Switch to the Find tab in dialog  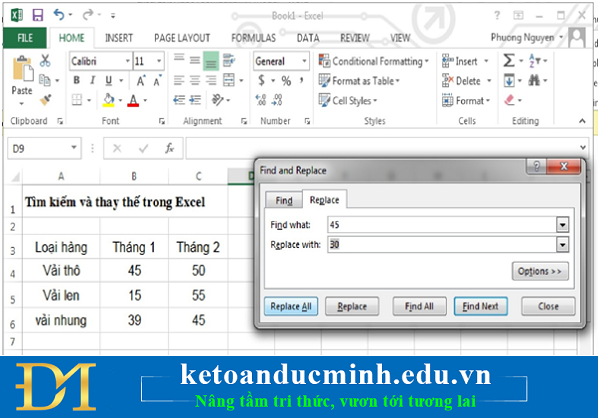(284, 201)
